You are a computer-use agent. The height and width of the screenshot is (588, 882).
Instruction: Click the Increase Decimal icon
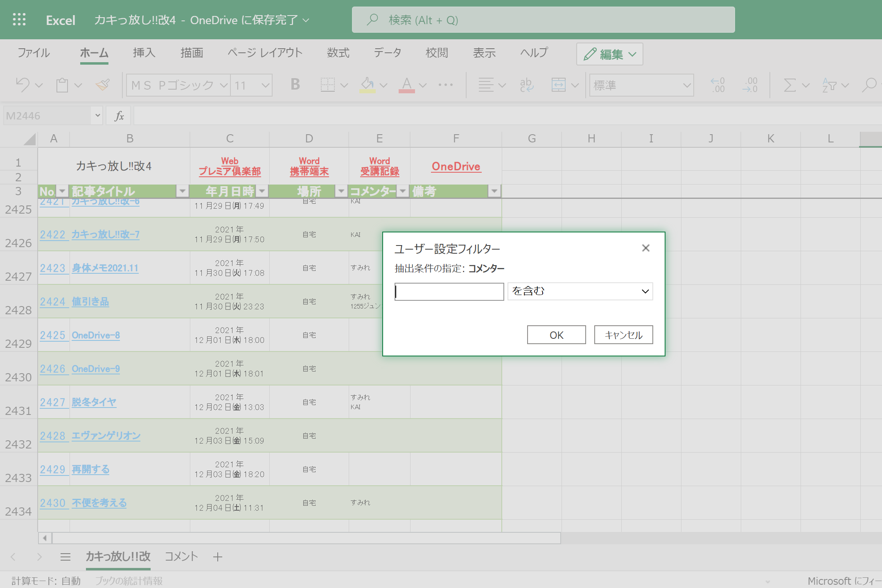pyautogui.click(x=717, y=85)
